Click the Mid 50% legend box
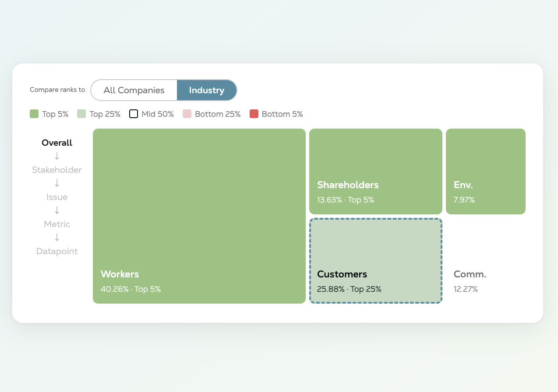The width and height of the screenshot is (558, 392). [x=134, y=114]
